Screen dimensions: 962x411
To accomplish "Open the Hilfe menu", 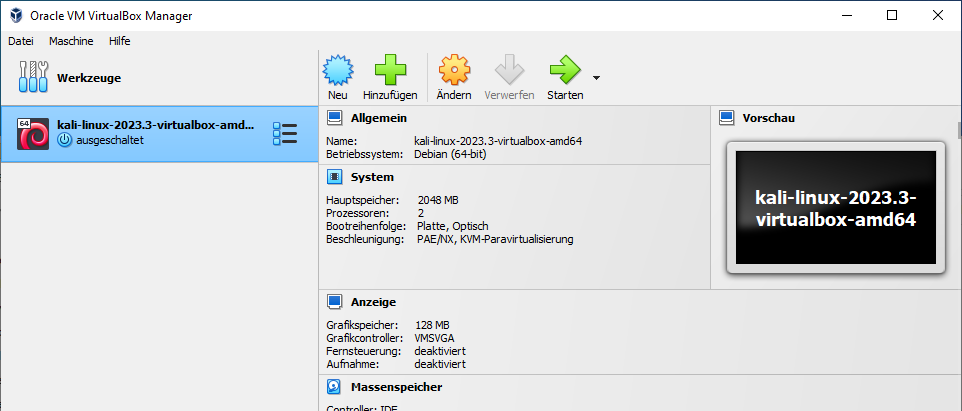I will click(x=120, y=41).
